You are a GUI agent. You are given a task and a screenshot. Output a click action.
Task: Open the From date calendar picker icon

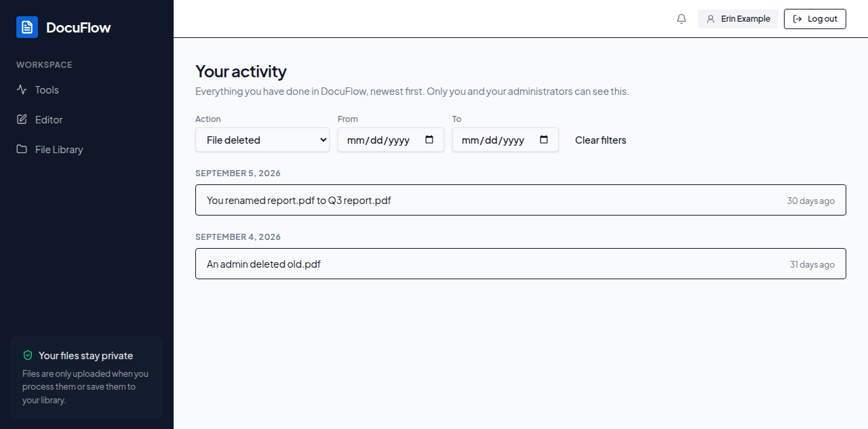[x=429, y=140]
